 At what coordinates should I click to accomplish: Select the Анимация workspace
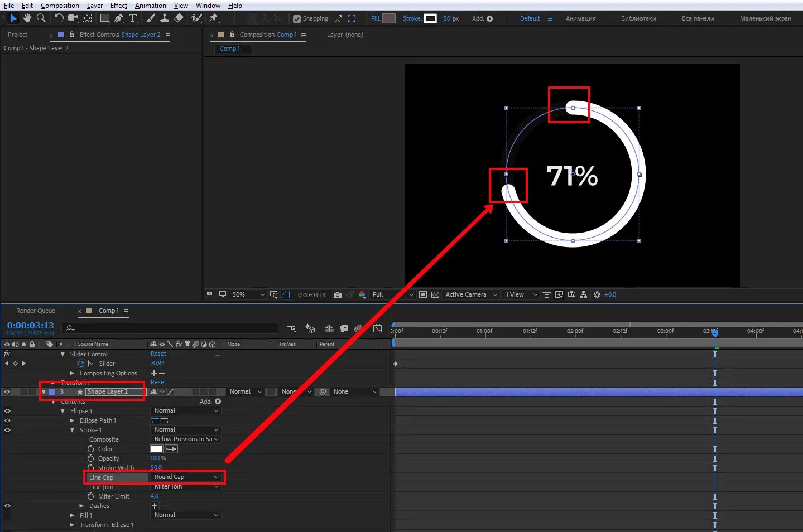(580, 18)
